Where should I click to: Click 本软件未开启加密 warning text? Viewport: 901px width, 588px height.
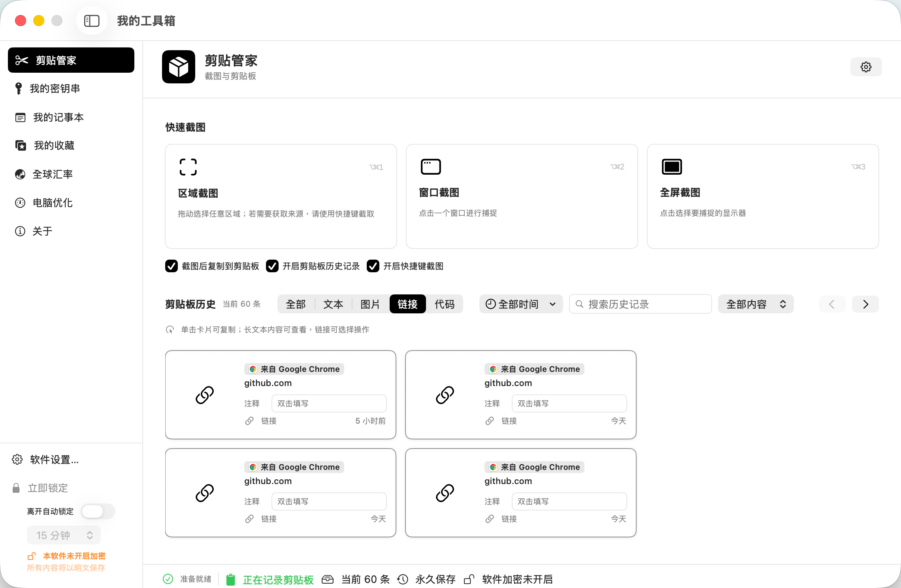point(74,556)
